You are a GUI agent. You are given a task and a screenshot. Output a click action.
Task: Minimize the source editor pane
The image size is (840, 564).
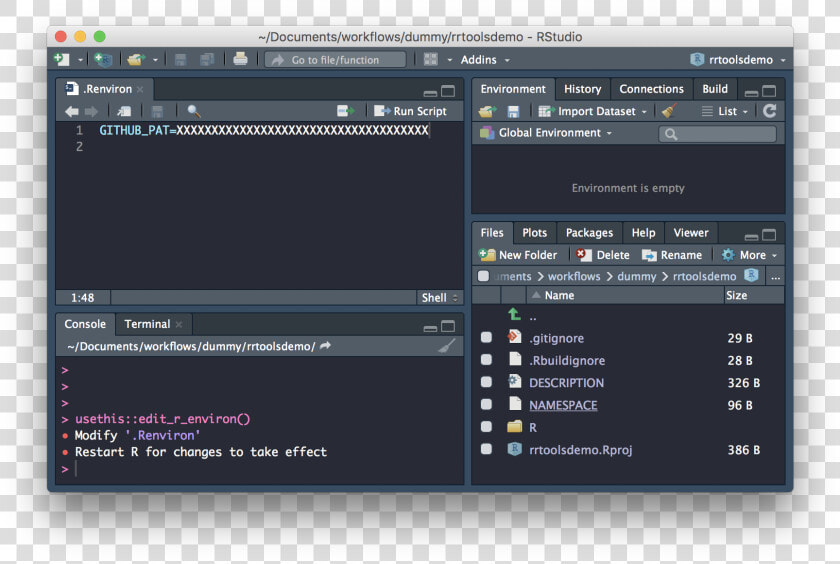point(430,93)
